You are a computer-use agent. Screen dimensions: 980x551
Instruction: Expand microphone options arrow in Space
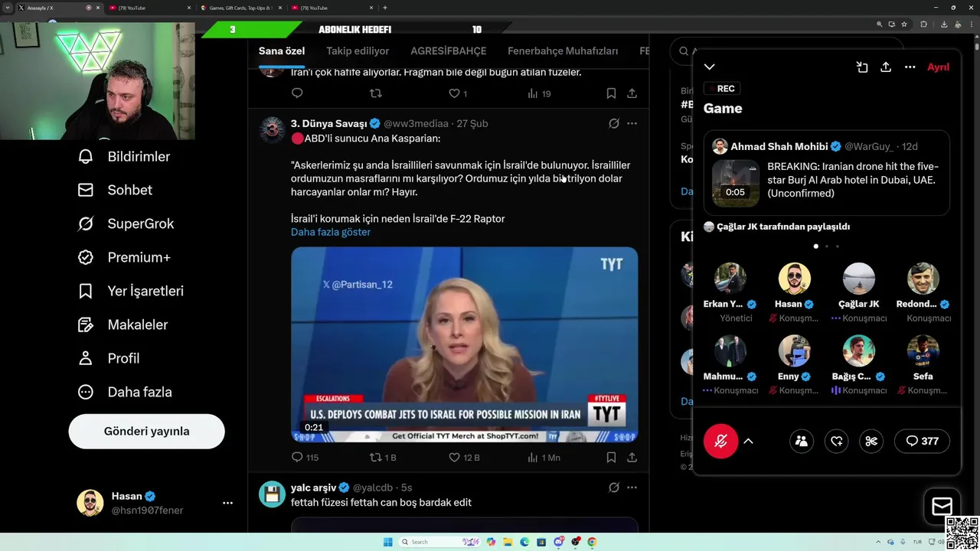[x=749, y=441]
